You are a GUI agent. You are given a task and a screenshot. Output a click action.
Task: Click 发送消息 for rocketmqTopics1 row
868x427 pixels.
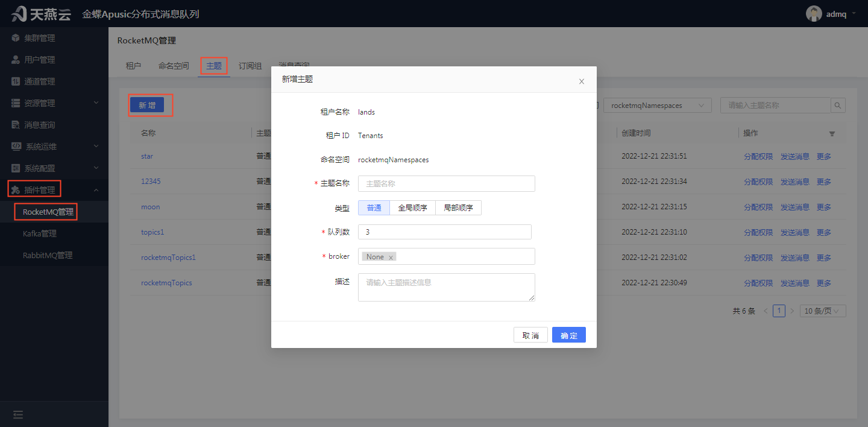tap(795, 258)
